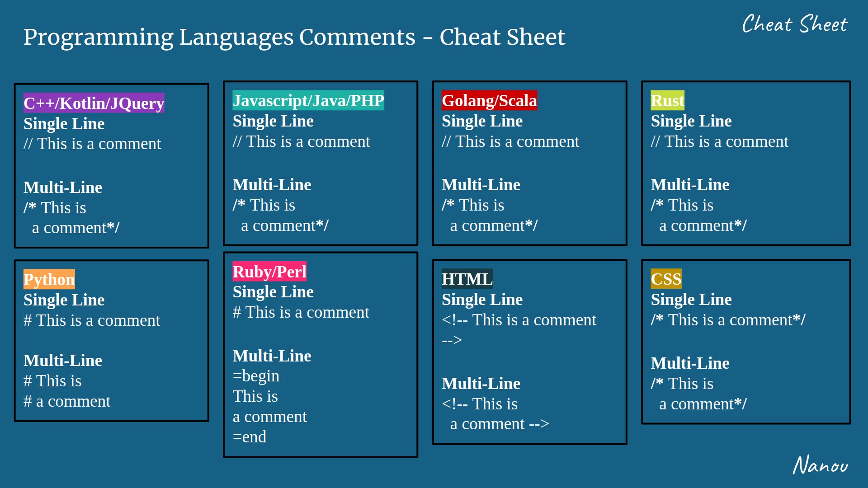Click the =end line in Ruby/Perl box

click(x=249, y=437)
